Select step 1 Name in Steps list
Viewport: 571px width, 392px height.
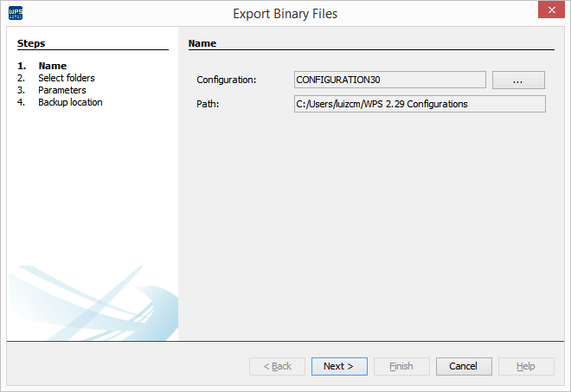[x=52, y=66]
